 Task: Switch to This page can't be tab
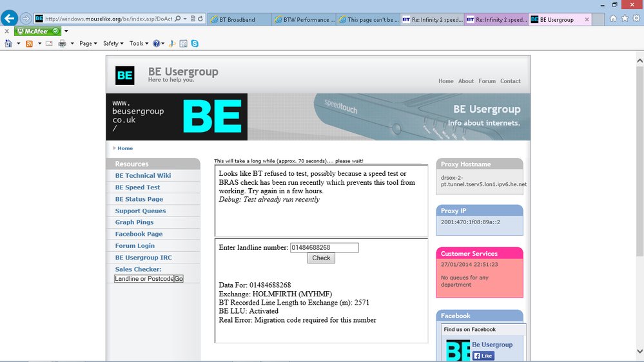click(368, 19)
